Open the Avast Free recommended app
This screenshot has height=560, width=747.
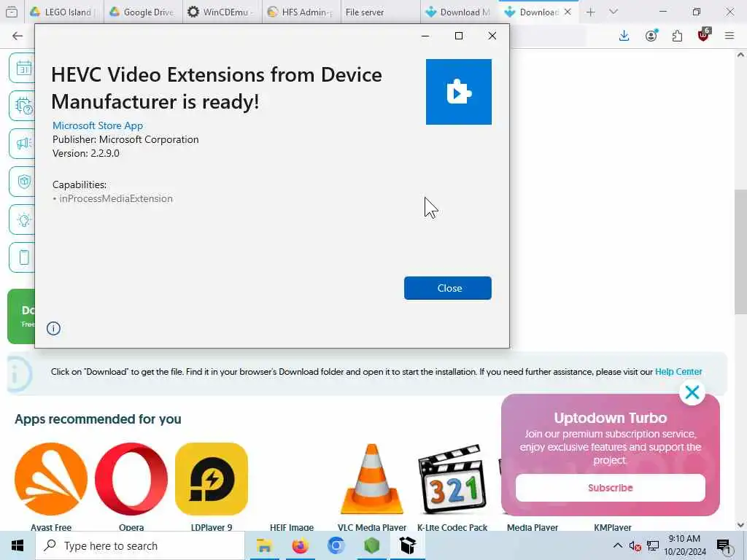pyautogui.click(x=51, y=478)
